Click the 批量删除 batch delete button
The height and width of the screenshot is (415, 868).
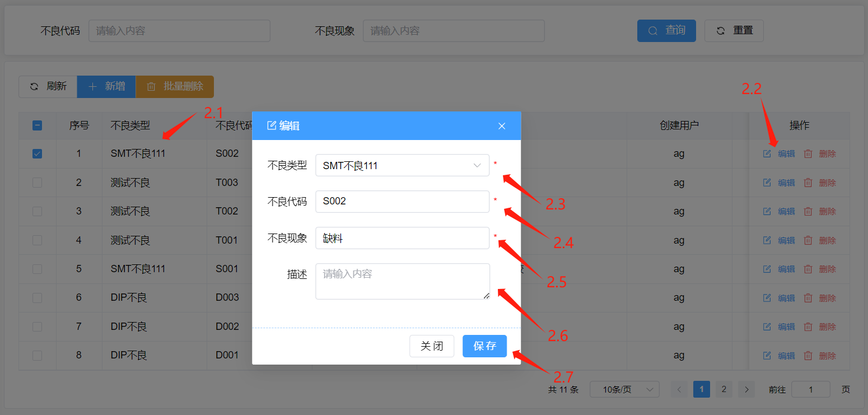pyautogui.click(x=175, y=87)
